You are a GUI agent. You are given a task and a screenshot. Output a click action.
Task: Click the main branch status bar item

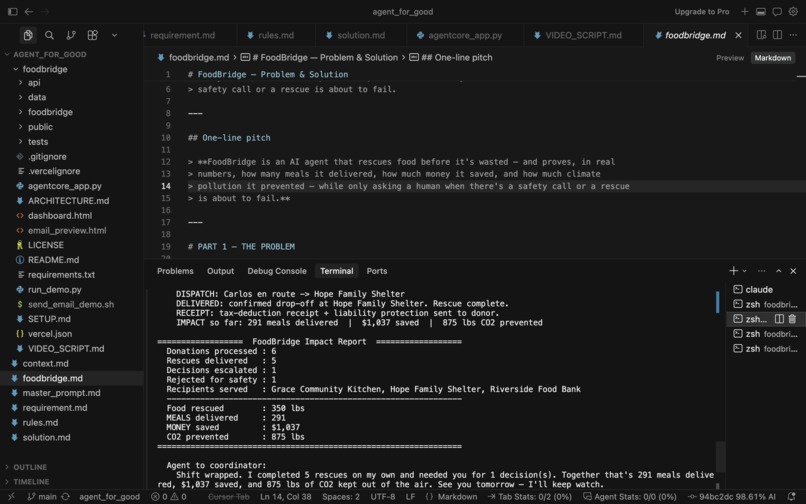(x=42, y=496)
